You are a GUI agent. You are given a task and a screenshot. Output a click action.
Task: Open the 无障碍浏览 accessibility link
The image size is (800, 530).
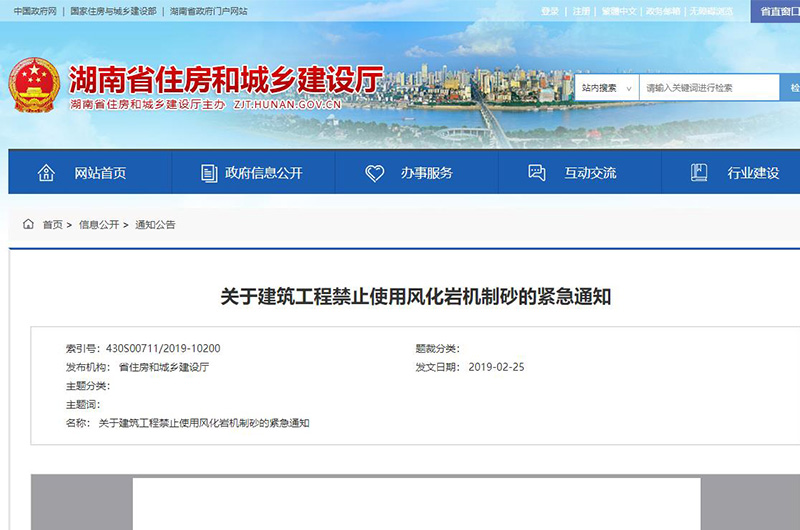[711, 11]
